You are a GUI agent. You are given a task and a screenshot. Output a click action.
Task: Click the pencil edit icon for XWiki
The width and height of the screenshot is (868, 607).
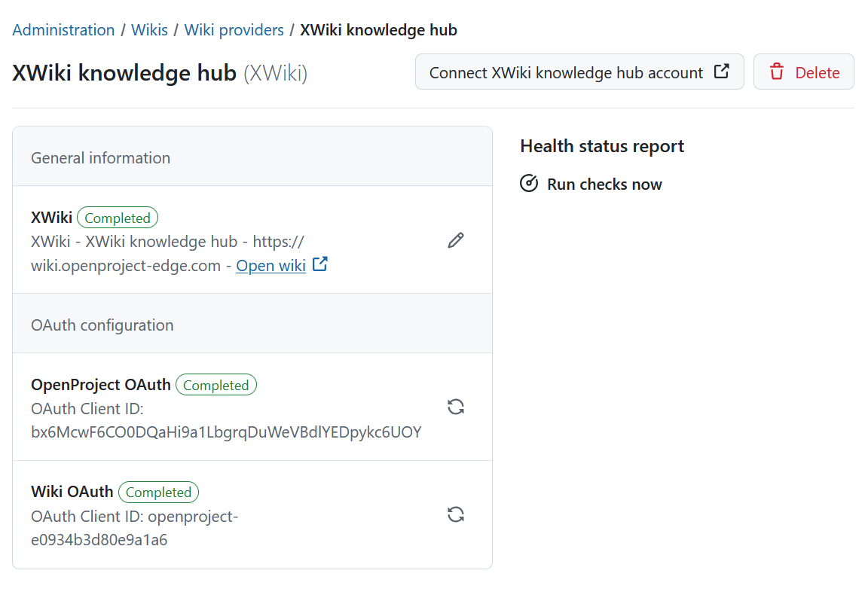point(456,241)
